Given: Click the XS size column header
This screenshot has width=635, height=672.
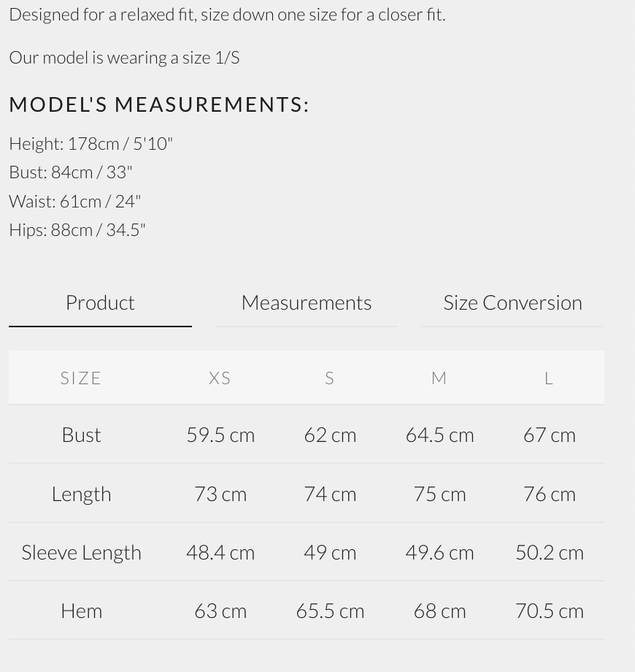Looking at the screenshot, I should [220, 378].
